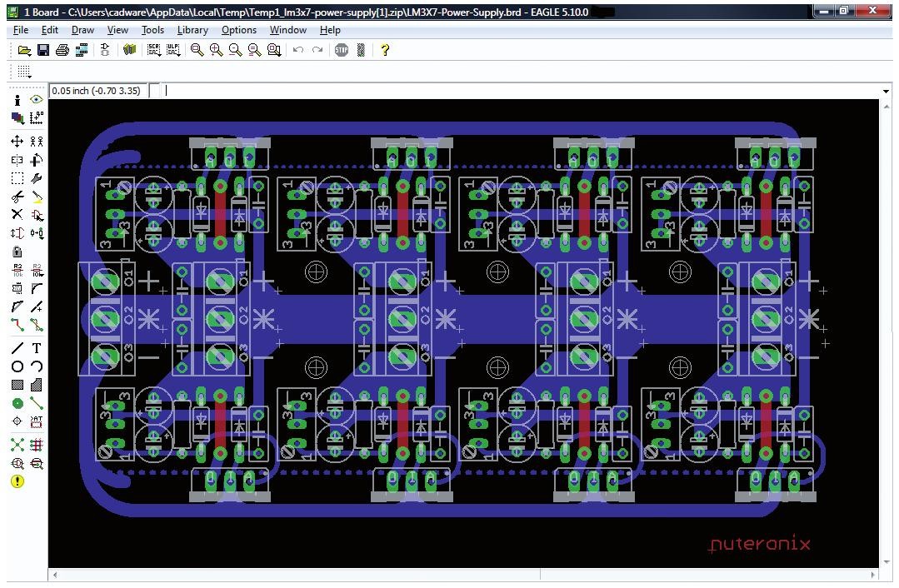Select the Pinswap tool
Image resolution: width=899 pixels, height=588 pixels.
pyautogui.click(x=17, y=233)
